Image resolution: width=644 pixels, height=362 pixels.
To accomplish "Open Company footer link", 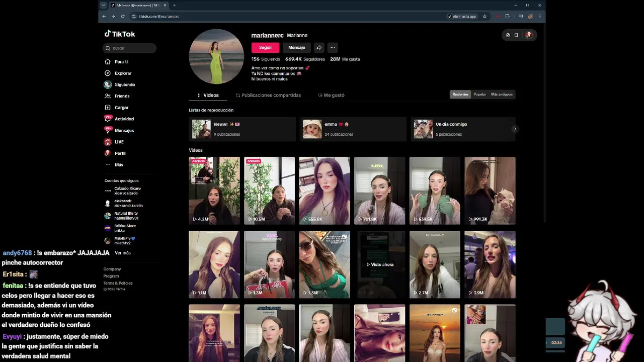I will [x=112, y=269].
